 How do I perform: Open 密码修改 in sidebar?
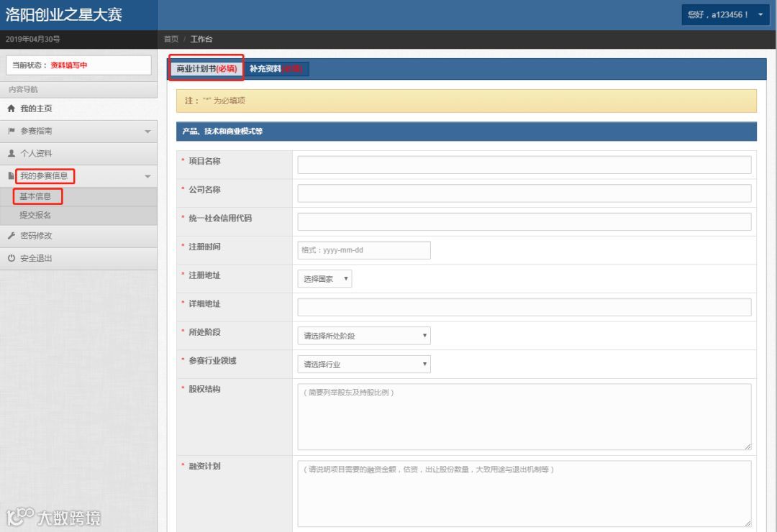tap(78, 236)
